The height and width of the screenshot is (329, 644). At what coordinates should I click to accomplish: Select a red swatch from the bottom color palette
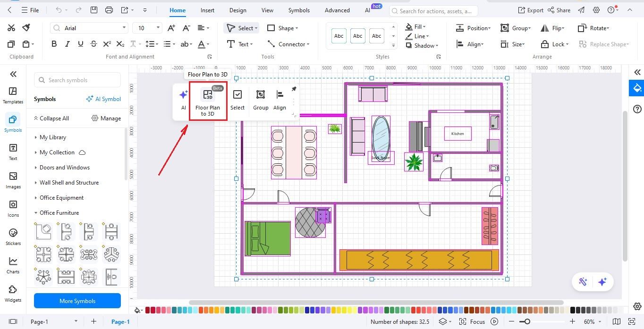(x=147, y=310)
